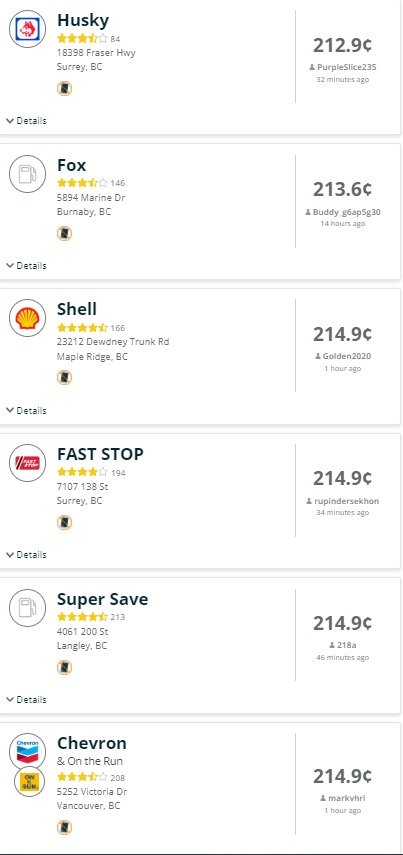
Task: Click the Husky station logo icon
Action: click(x=27, y=29)
